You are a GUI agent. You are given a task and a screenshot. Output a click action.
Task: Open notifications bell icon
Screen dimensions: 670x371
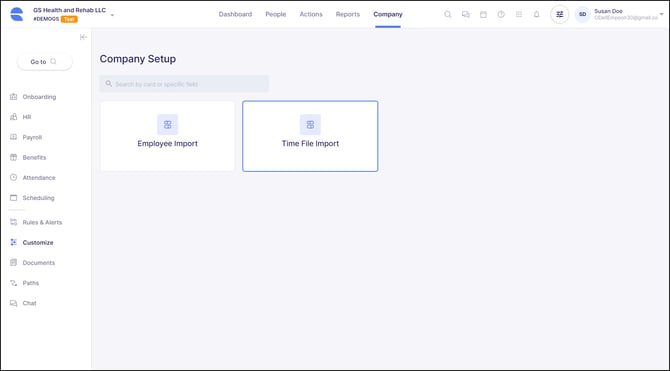537,14
